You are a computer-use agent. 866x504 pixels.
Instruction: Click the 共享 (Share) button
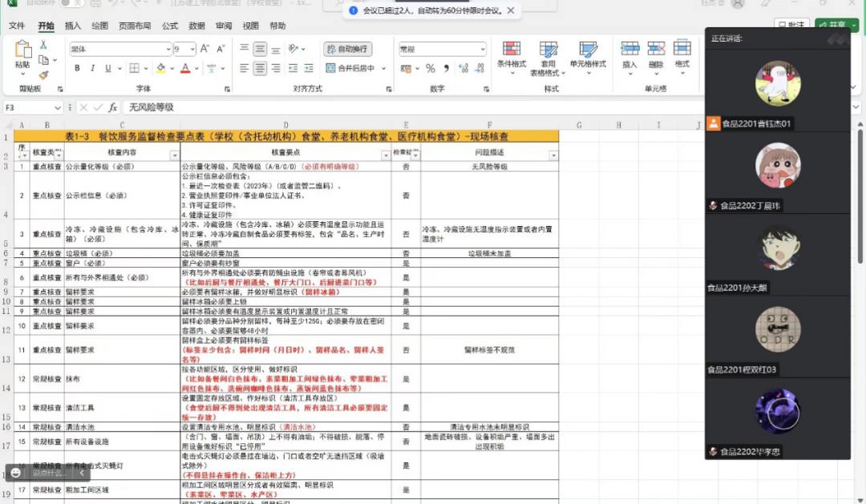point(837,26)
